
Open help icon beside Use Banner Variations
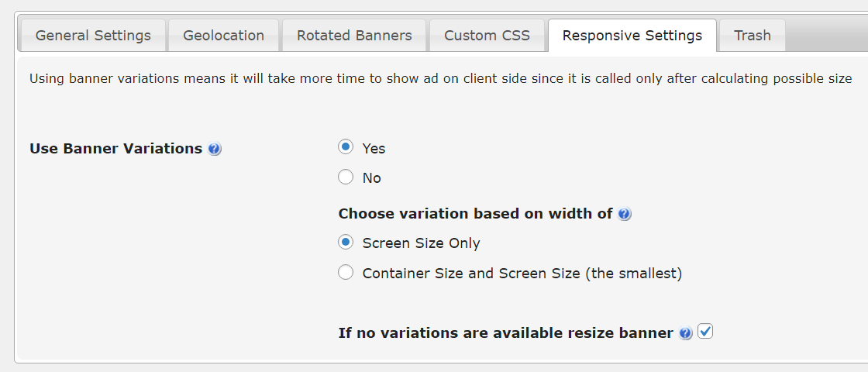(x=215, y=149)
